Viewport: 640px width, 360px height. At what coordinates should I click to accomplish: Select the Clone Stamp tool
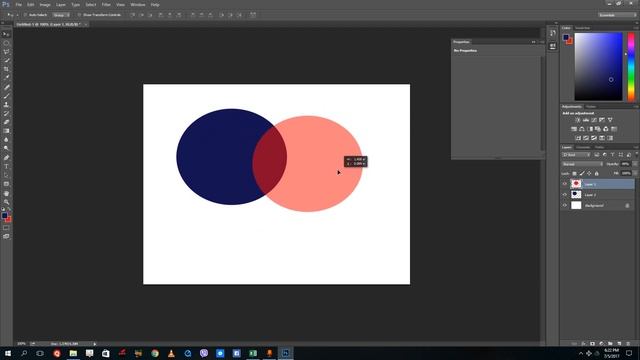click(x=6, y=104)
